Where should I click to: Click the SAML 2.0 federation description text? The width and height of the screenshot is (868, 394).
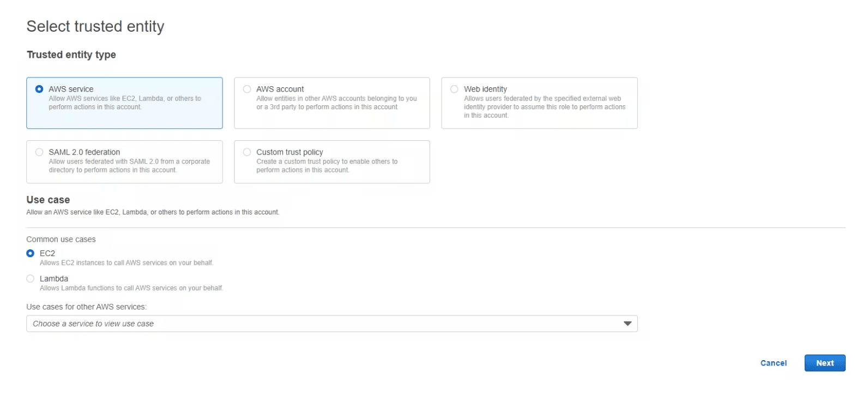coord(129,166)
